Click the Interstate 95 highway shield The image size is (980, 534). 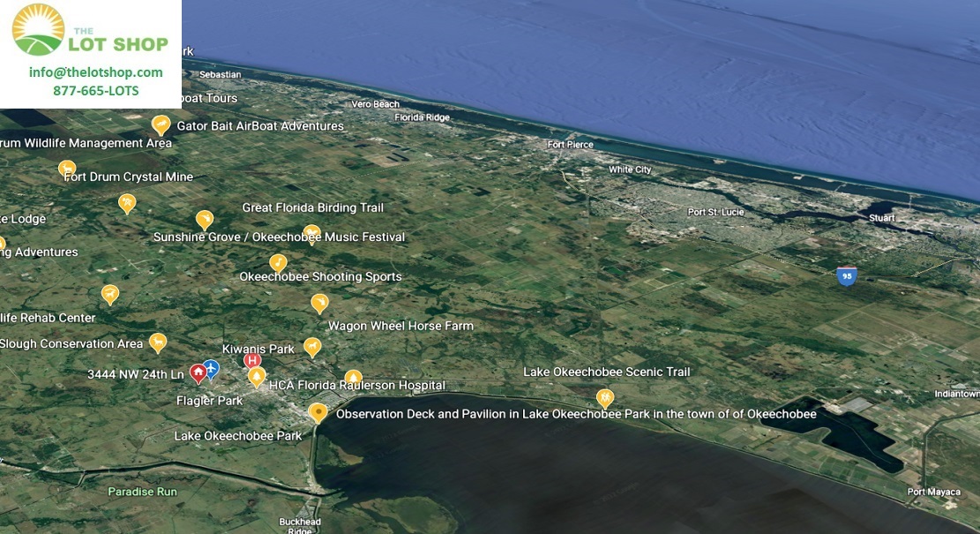pyautogui.click(x=846, y=276)
